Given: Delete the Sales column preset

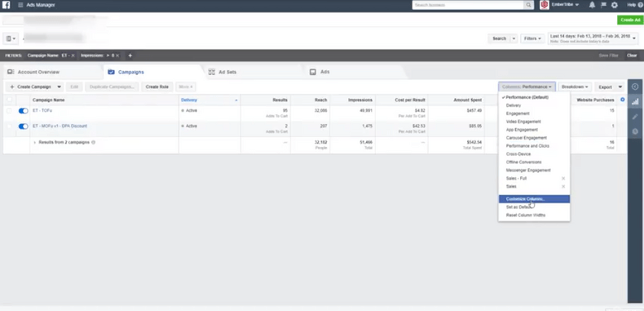Looking at the screenshot, I should (x=563, y=186).
